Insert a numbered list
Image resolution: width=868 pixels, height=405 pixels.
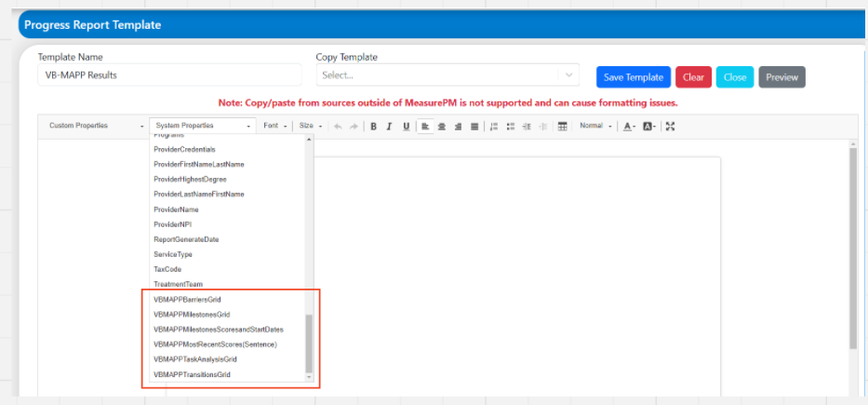[494, 127]
